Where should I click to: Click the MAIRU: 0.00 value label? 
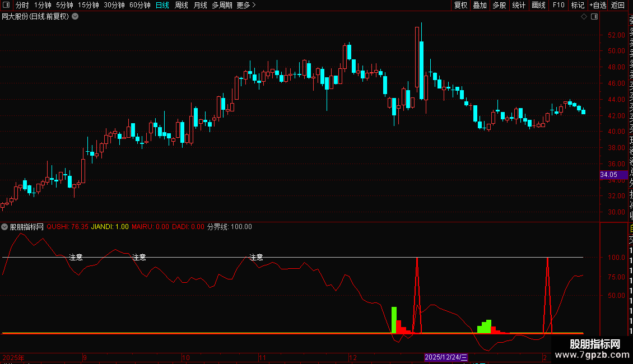coord(150,227)
